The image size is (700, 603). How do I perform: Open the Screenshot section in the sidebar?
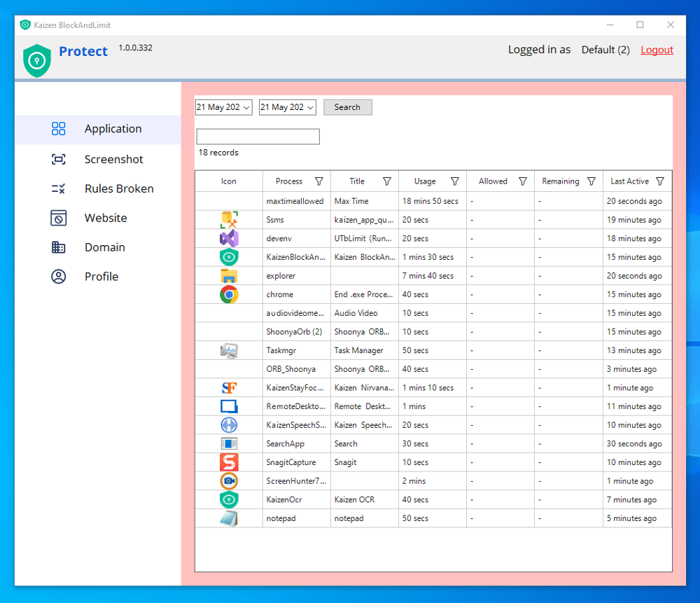[x=113, y=160]
